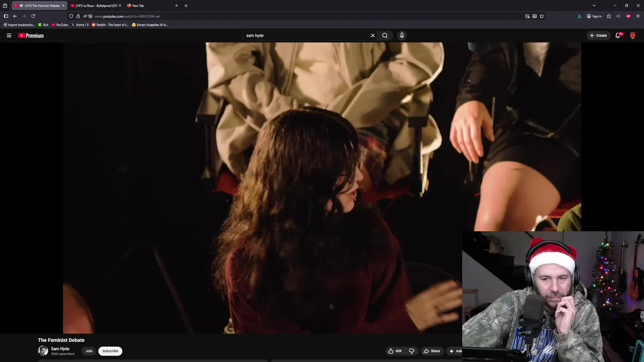Close the La Roux Bulletproof tab

120,6
